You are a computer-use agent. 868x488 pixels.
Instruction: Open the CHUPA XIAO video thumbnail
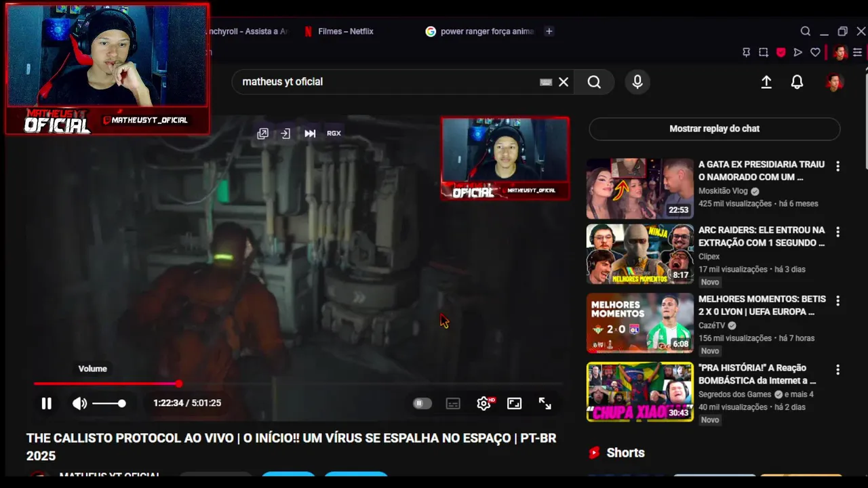640,392
